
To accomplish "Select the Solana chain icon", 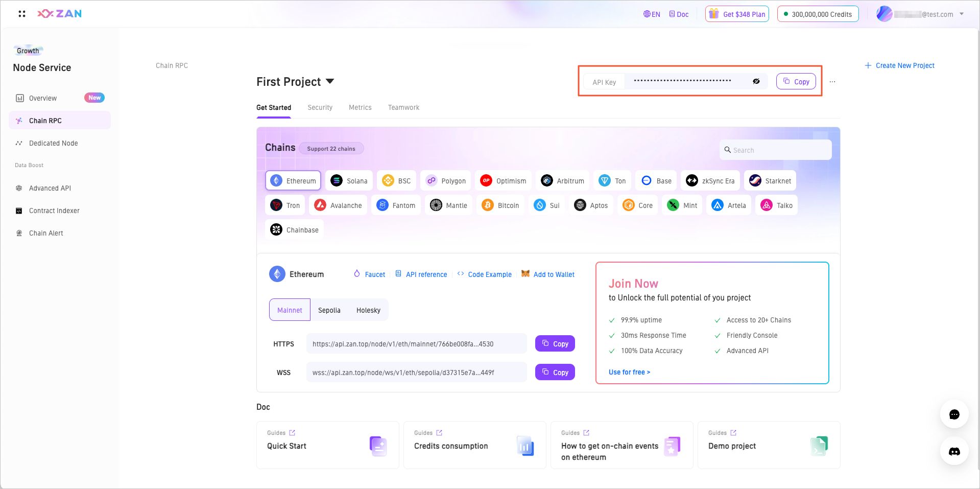I will point(337,180).
